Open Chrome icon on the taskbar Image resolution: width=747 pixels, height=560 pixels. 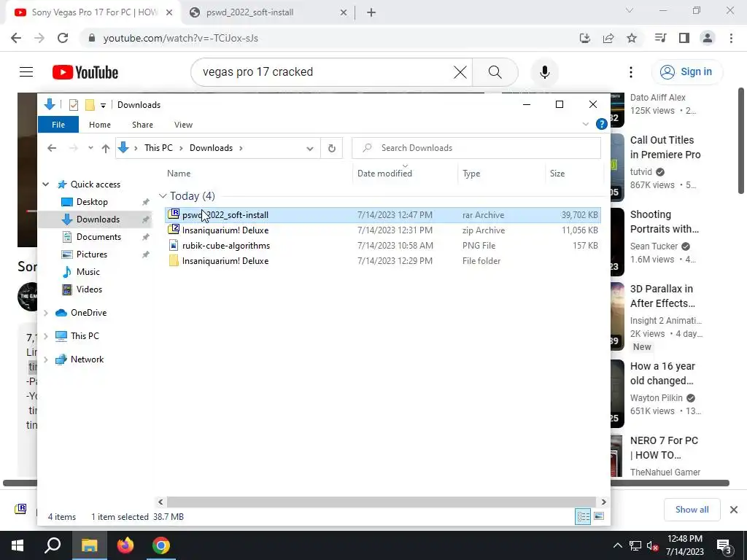(x=161, y=545)
